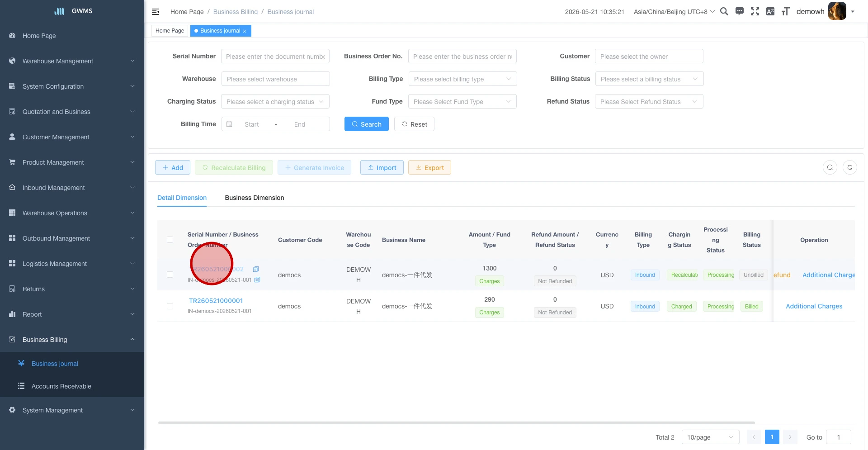Open the Refund Status dropdown
The image size is (868, 450).
[x=649, y=101]
